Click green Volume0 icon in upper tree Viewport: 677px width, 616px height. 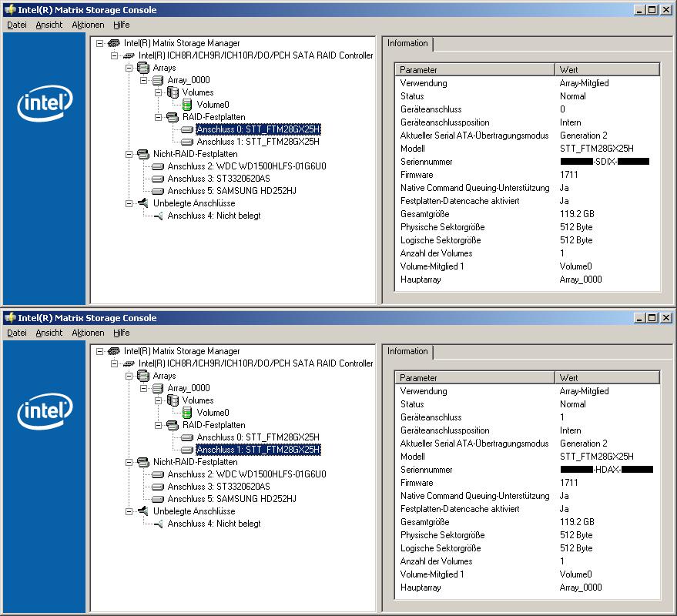(x=187, y=105)
